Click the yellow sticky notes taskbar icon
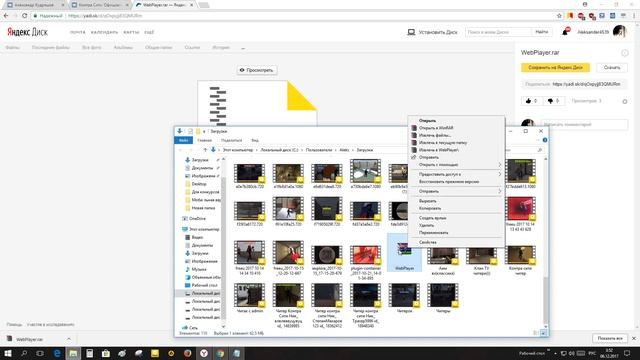640x360 pixels. (x=155, y=353)
